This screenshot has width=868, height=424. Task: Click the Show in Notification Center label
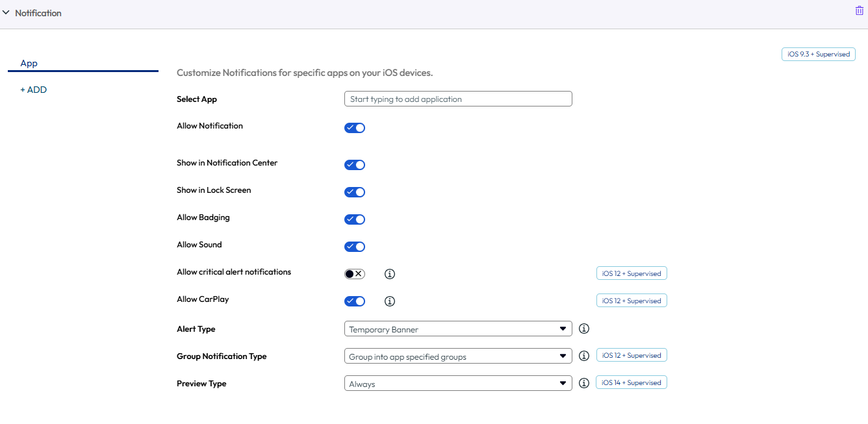click(x=227, y=163)
